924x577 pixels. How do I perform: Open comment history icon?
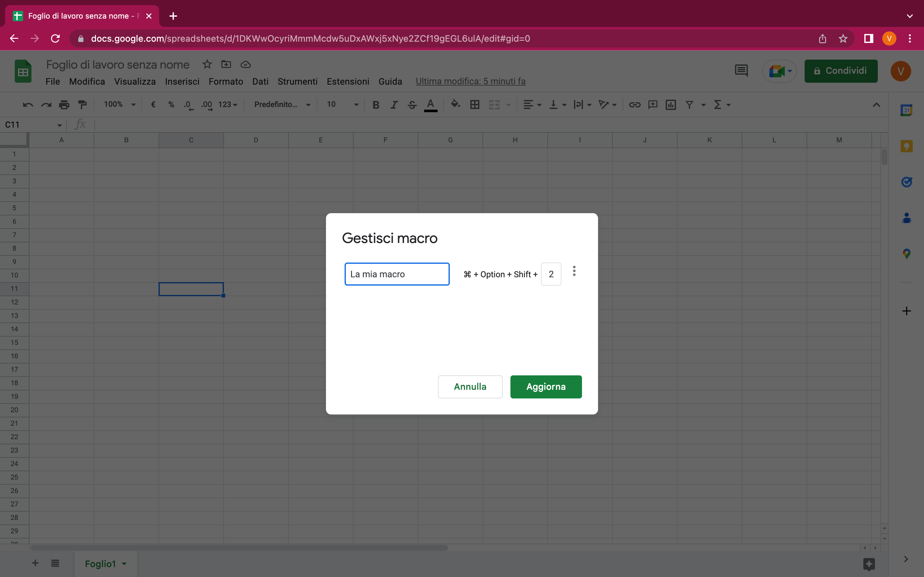tap(741, 71)
